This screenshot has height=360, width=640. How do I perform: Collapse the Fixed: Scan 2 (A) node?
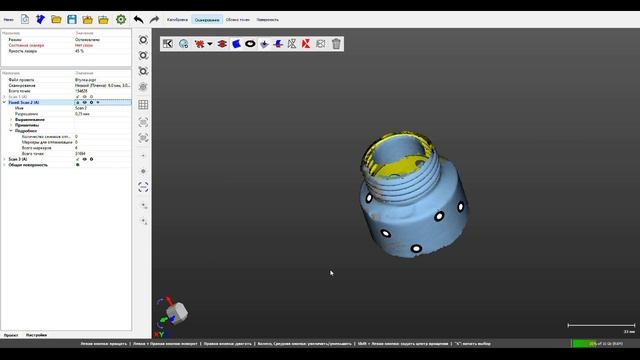point(4,102)
